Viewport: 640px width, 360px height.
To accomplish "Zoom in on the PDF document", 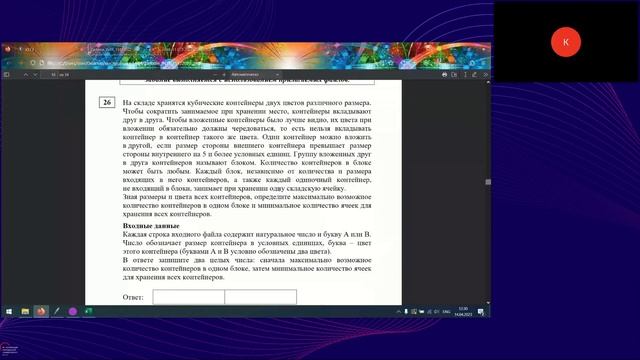I will pyautogui.click(x=224, y=75).
